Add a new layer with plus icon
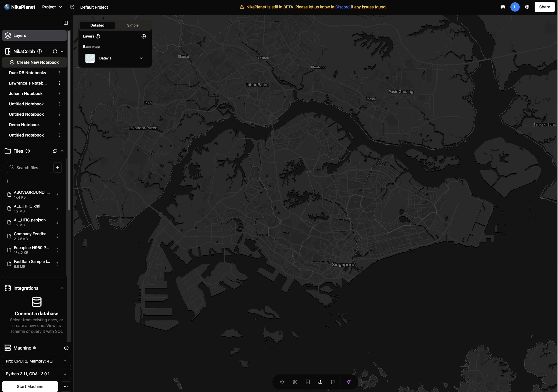Viewport: 558px width, 392px height. pyautogui.click(x=144, y=36)
